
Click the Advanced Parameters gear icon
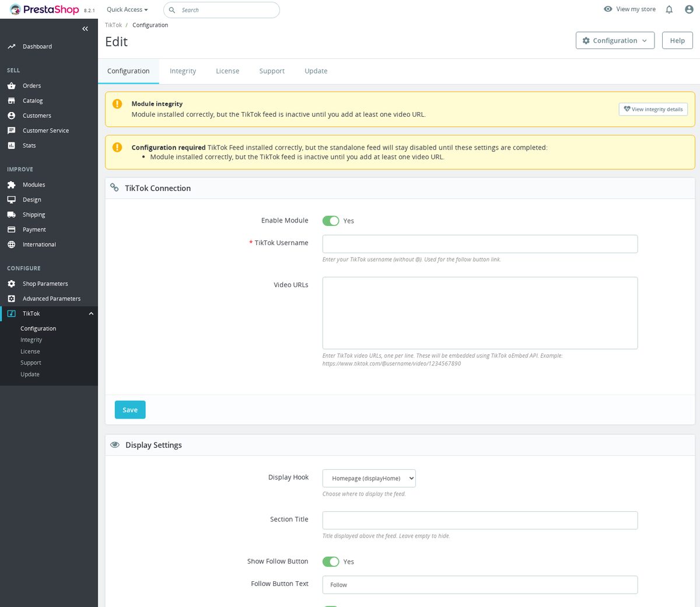point(11,299)
